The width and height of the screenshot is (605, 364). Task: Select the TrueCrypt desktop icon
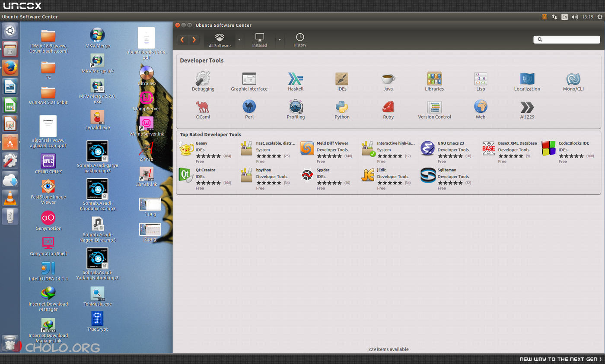click(x=98, y=321)
